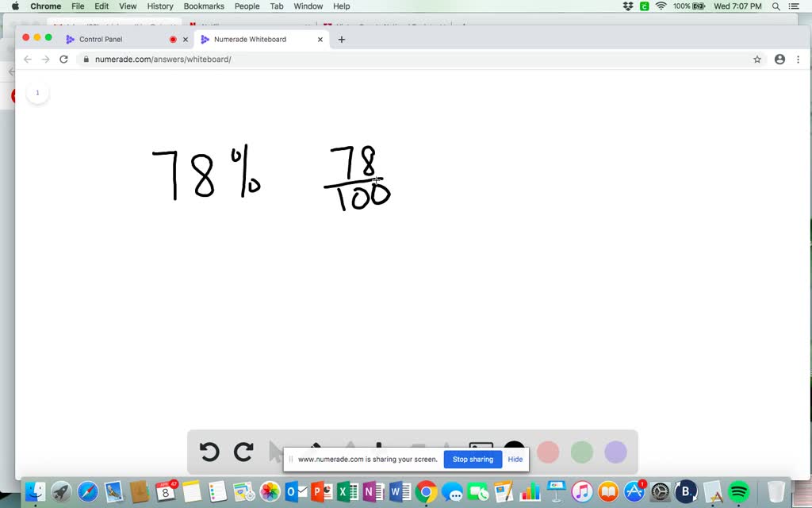Viewport: 812px width, 508px height.
Task: Click the Stop sharing button
Action: 473,459
